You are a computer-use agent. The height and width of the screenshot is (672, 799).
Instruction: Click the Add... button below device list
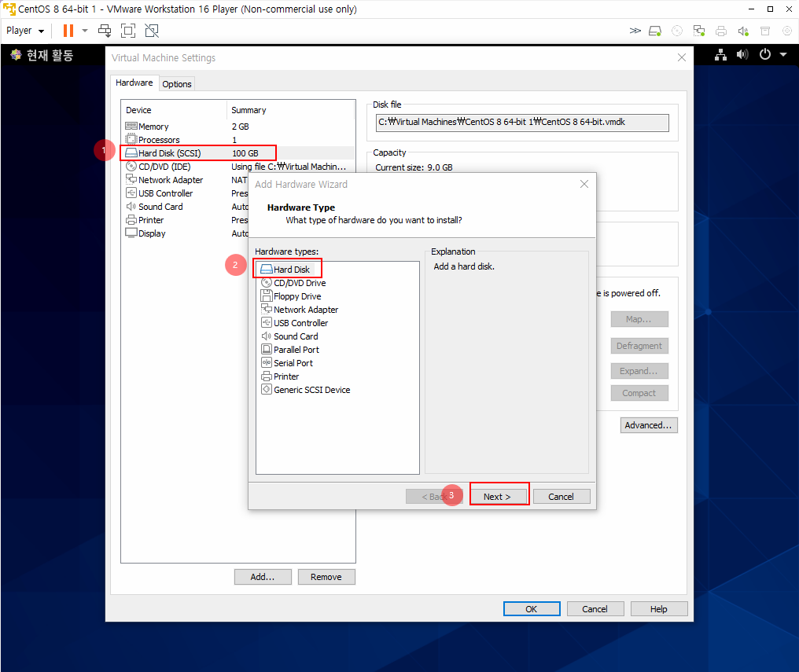pos(263,577)
